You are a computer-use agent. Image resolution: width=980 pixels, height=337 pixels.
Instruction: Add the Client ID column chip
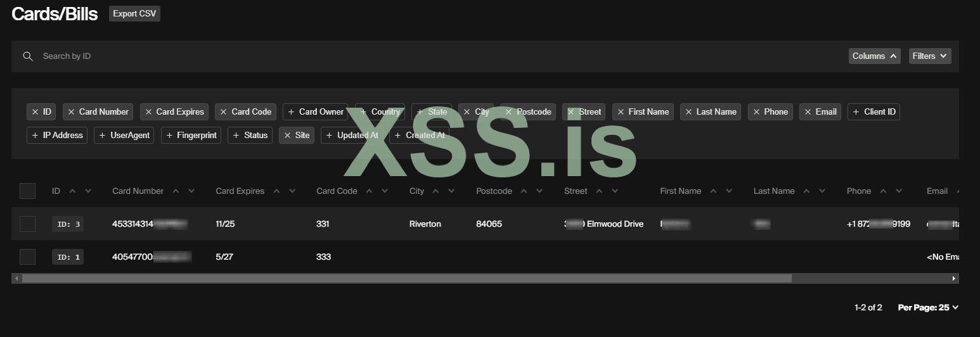click(x=874, y=112)
